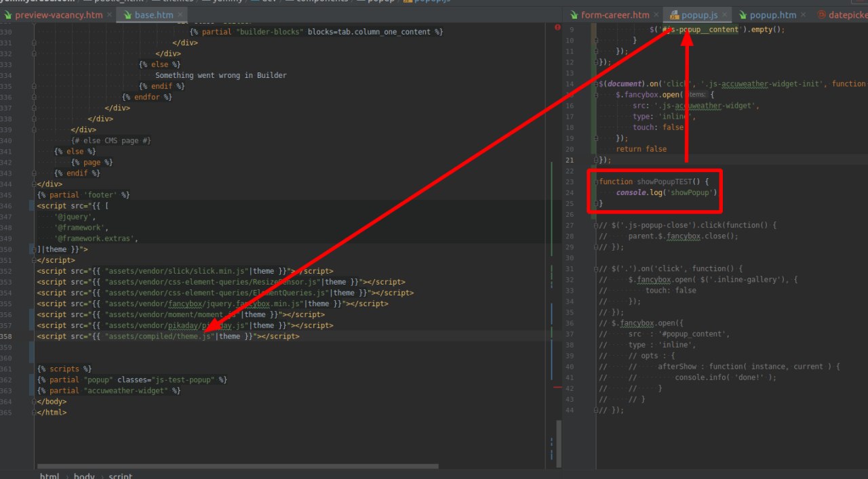Click 'touch: false' on line 18
The height and width of the screenshot is (479, 868).
pos(658,127)
